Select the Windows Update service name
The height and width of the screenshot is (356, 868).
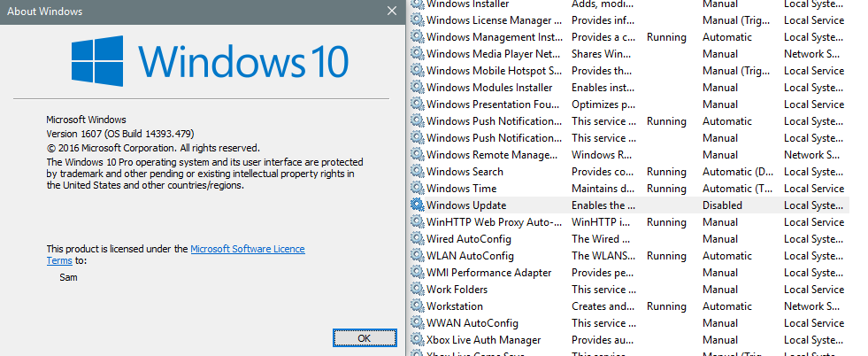click(x=466, y=205)
